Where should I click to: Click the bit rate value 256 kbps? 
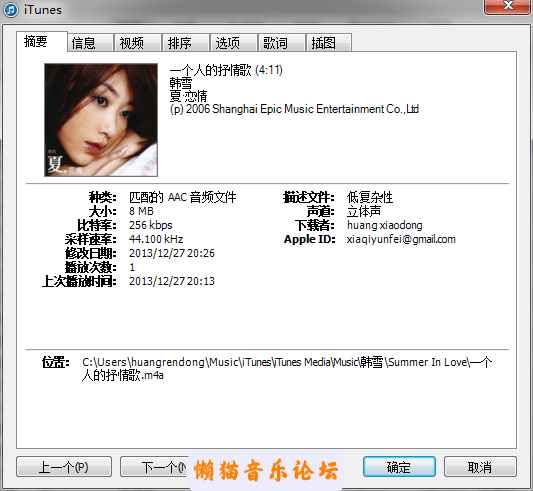pos(151,225)
